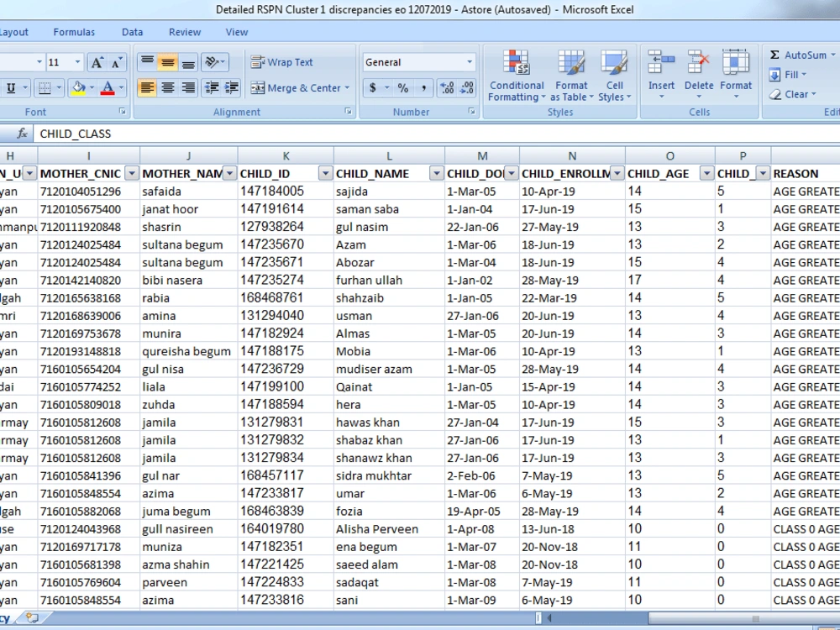Click Merge & Center
This screenshot has width=840, height=630.
click(x=295, y=88)
